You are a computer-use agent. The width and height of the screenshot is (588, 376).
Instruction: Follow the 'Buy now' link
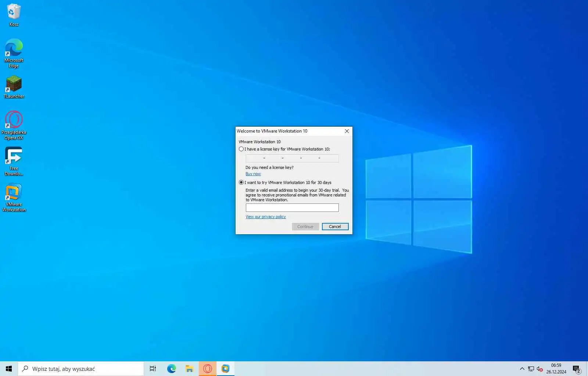tap(253, 174)
